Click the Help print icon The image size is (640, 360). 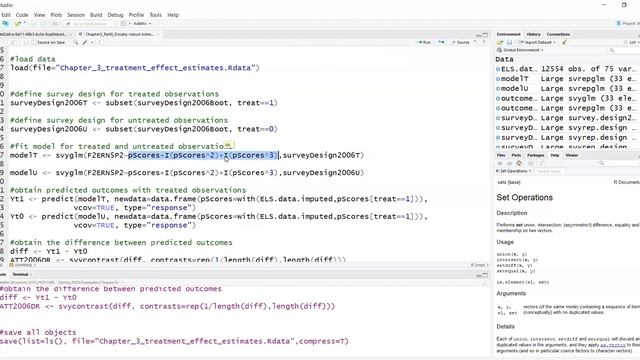pos(531,163)
